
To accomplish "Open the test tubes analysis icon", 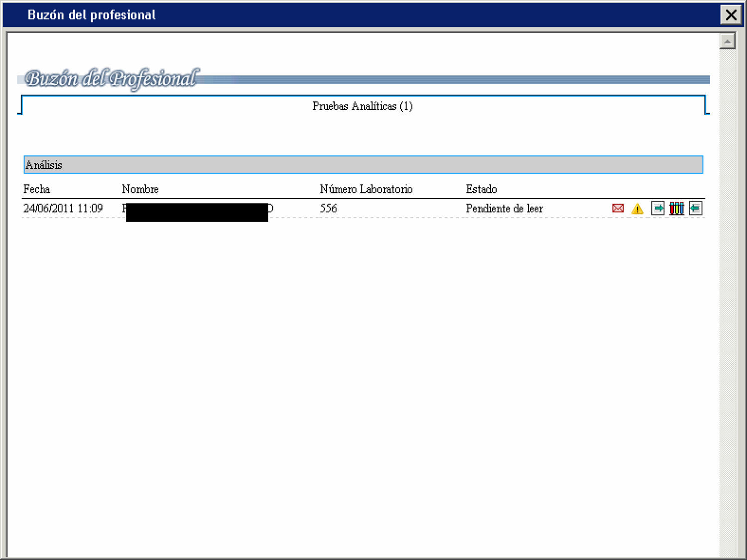I will (x=676, y=208).
